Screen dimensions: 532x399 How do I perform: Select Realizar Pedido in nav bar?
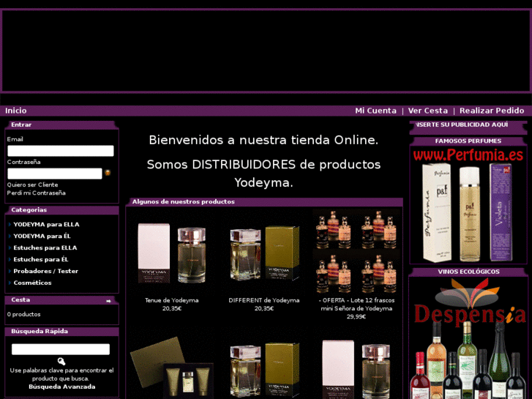(492, 111)
